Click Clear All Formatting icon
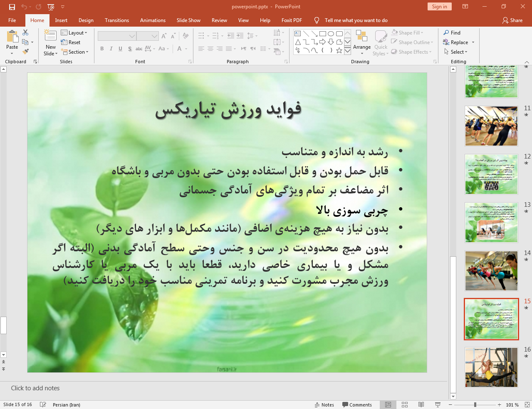The width and height of the screenshot is (532, 409). (186, 36)
